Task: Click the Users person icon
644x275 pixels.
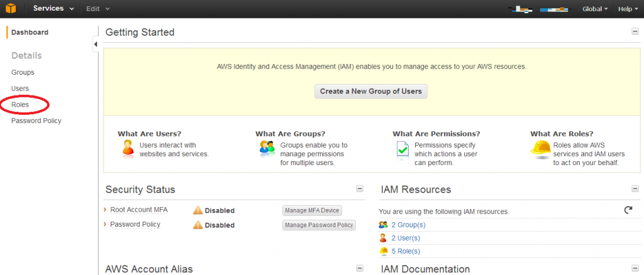Action: (128, 147)
